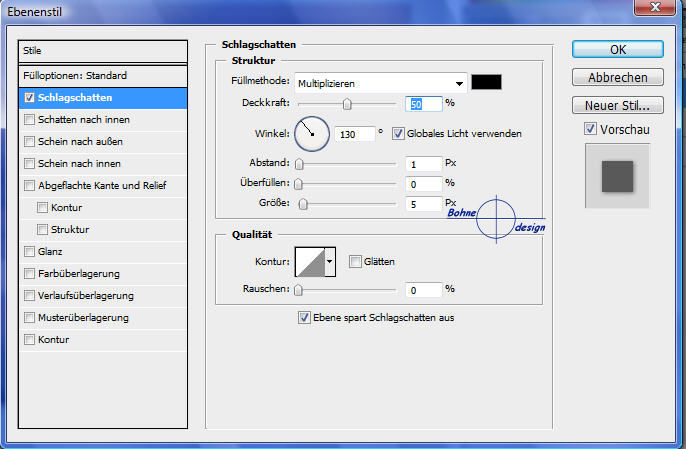Click the Deckkraft slider handle
686x449 pixels.
point(347,103)
